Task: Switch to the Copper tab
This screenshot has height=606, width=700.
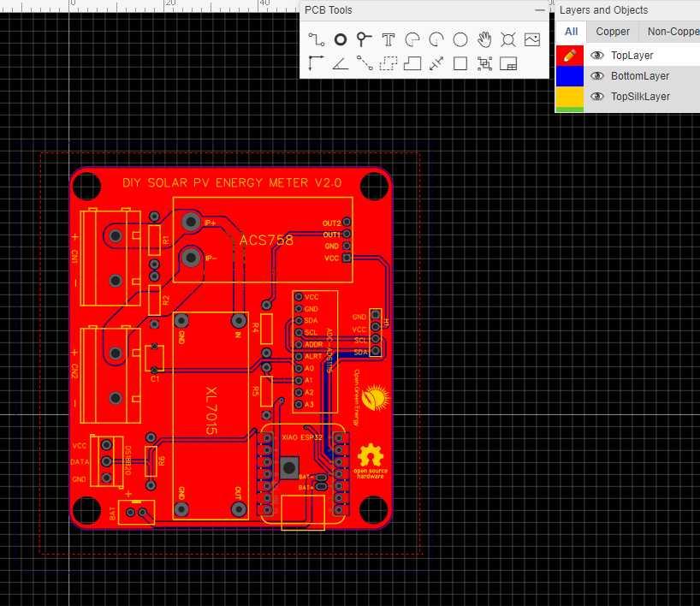Action: tap(613, 32)
